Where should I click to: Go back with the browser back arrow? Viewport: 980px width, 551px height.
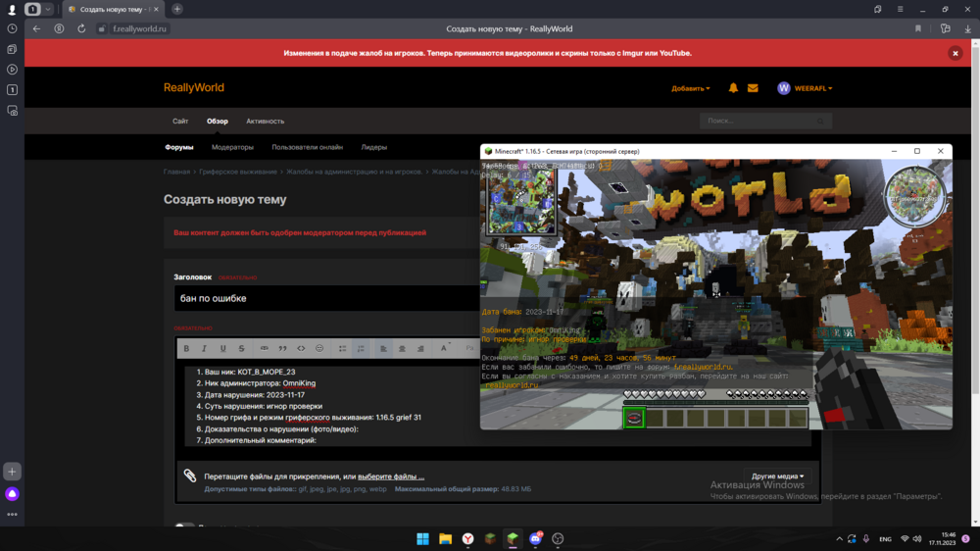pyautogui.click(x=36, y=28)
